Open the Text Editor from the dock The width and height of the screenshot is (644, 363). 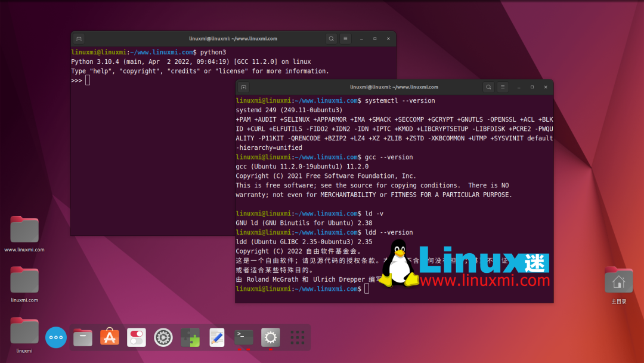point(216,337)
